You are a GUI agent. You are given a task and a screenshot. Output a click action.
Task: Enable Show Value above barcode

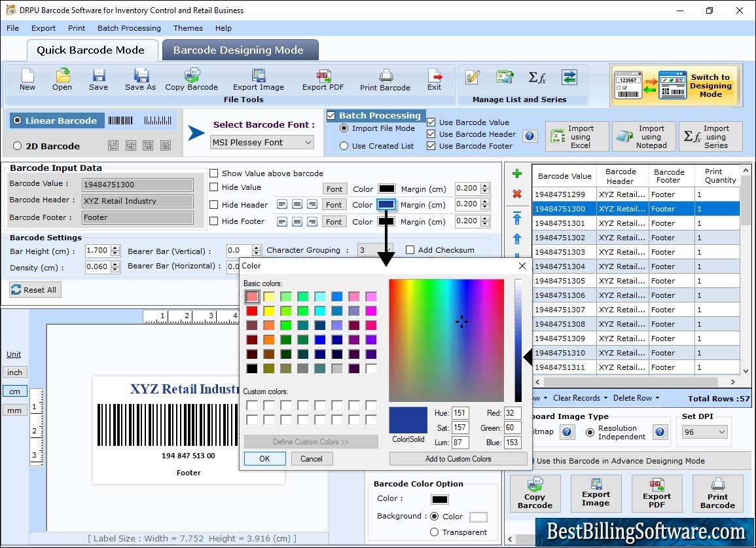click(x=213, y=174)
